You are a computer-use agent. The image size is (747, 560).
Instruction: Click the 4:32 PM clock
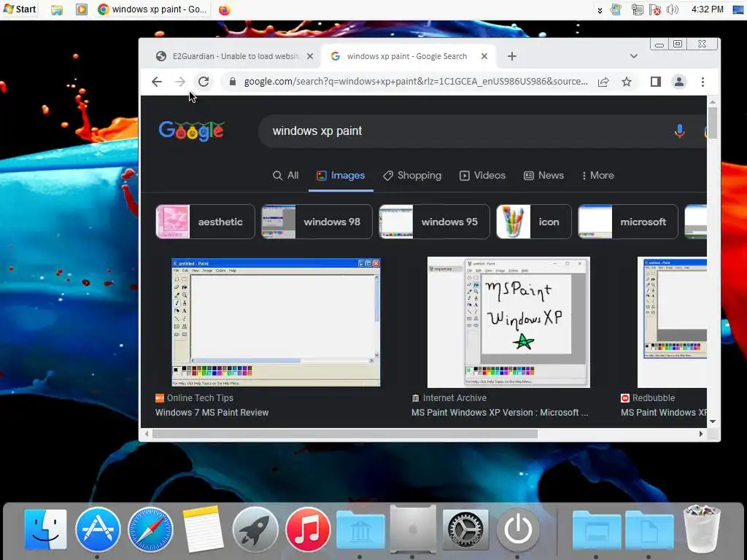(x=707, y=9)
